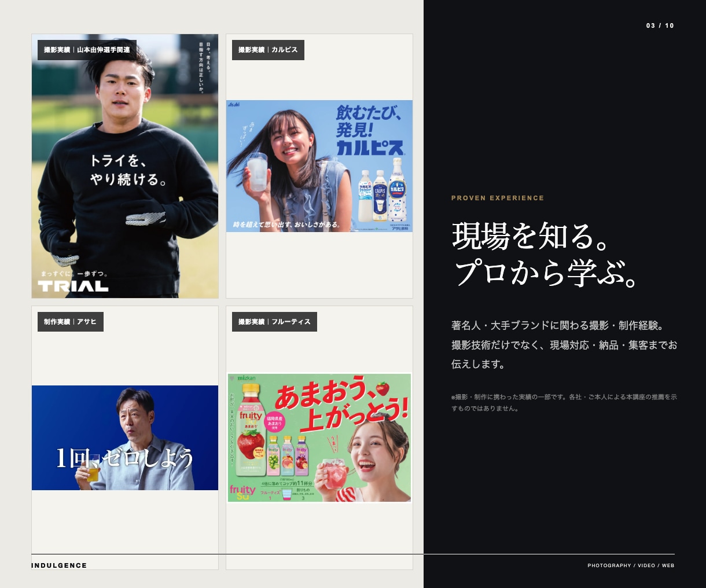Screen dimensions: 706x588
Task: Click the 'INDULGENCE' footer brand text
Action: (x=59, y=565)
